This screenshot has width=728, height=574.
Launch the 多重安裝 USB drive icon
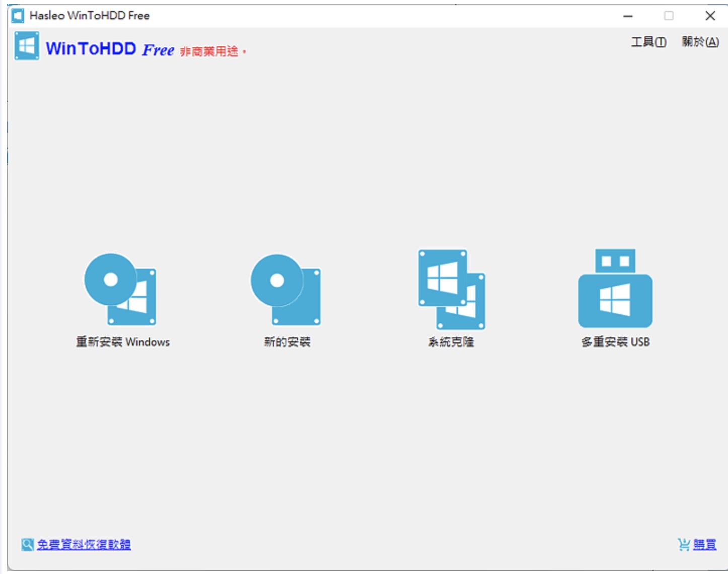[615, 288]
